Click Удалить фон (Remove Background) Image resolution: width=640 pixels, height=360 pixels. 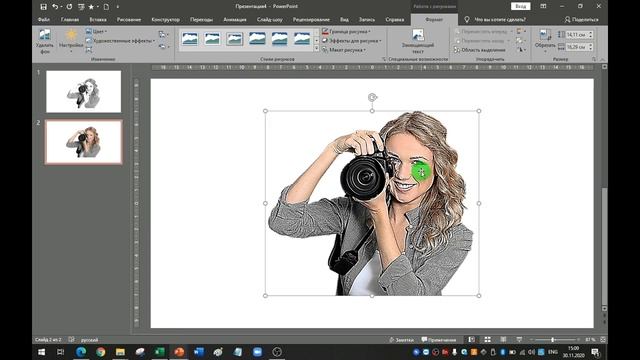point(44,41)
